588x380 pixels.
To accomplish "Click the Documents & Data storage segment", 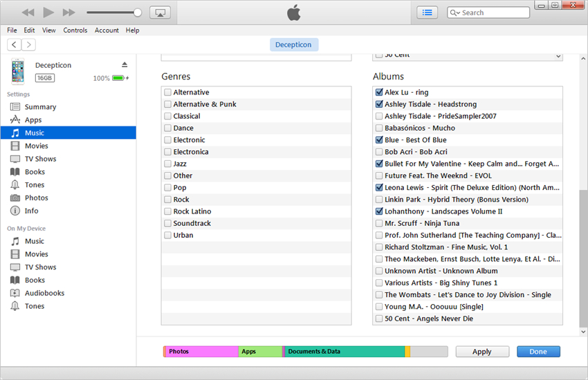I will click(x=344, y=352).
